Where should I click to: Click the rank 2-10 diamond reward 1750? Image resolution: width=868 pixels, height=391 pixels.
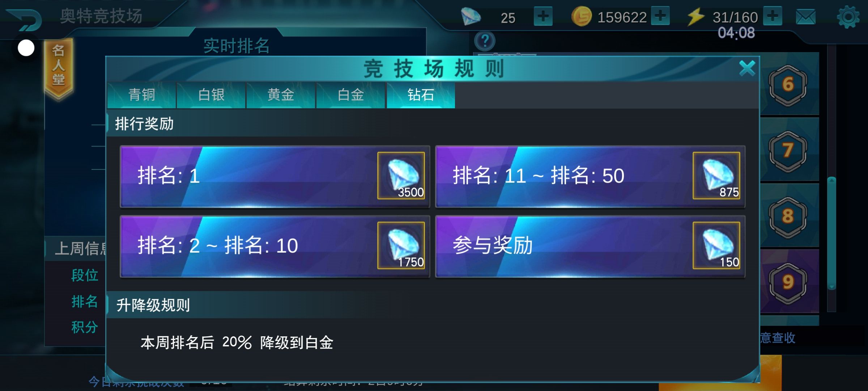click(401, 245)
